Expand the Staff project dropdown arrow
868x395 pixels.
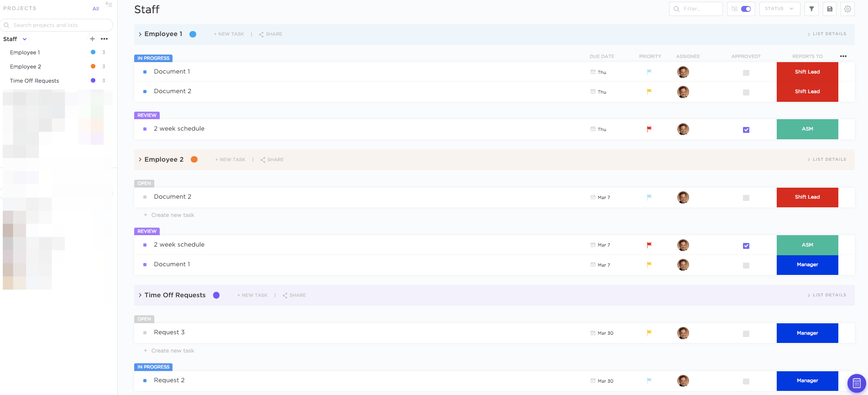tap(25, 39)
